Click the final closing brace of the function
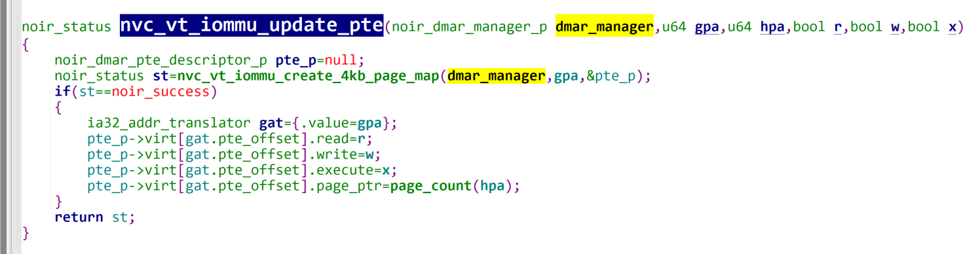 (26, 232)
